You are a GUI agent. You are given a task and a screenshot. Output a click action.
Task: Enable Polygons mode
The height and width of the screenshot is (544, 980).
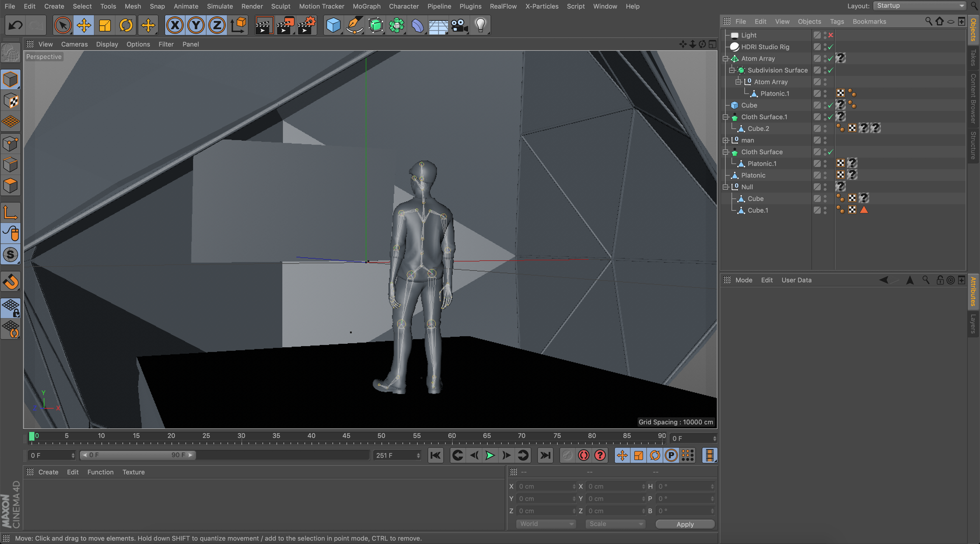coord(11,186)
